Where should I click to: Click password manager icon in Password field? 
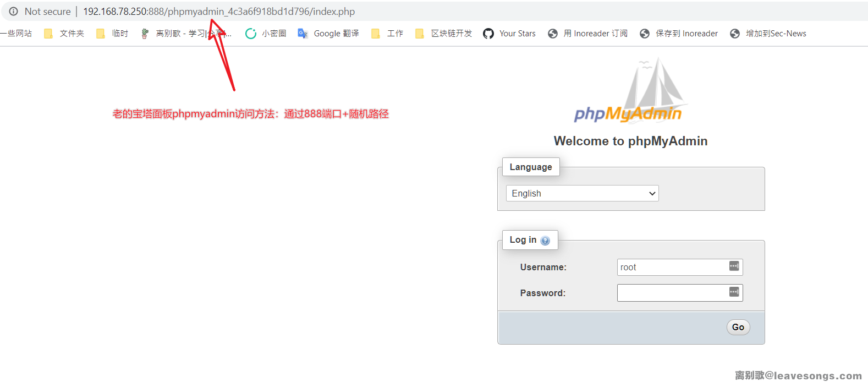coord(734,292)
